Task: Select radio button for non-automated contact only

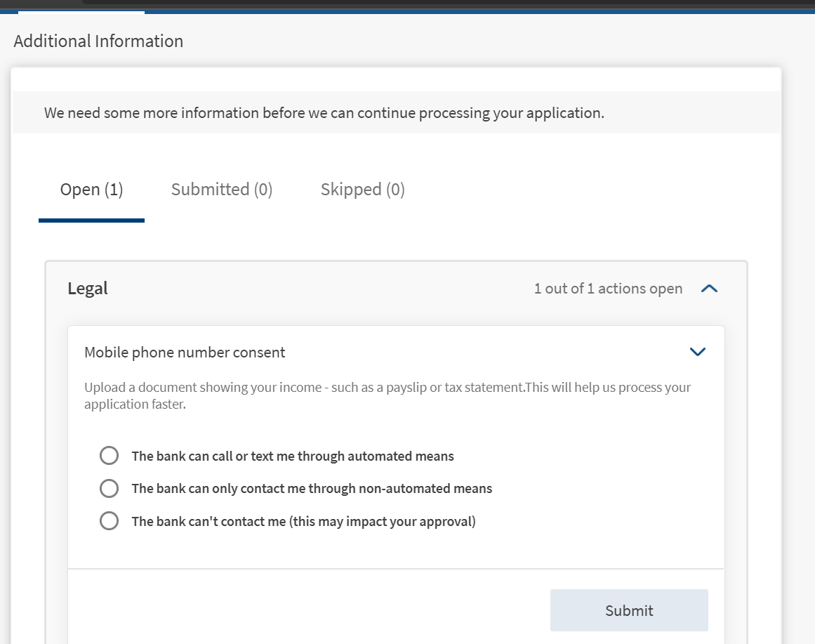Action: point(109,488)
